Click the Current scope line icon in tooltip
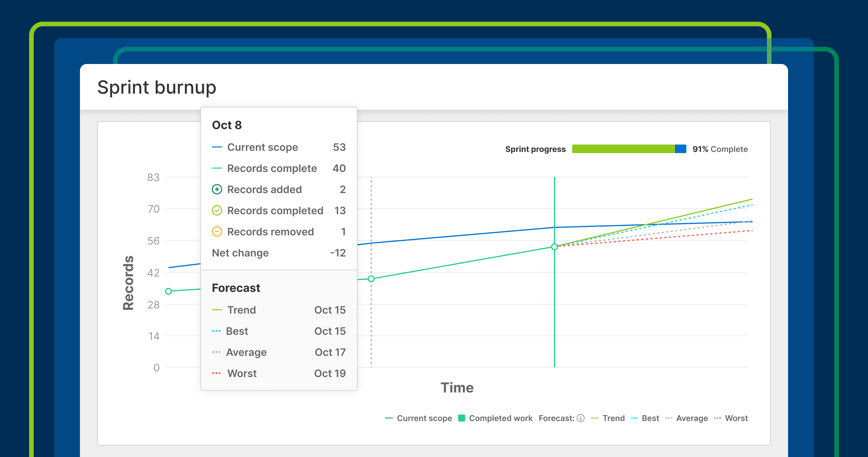Viewport: 868px width, 457px height. tap(217, 147)
